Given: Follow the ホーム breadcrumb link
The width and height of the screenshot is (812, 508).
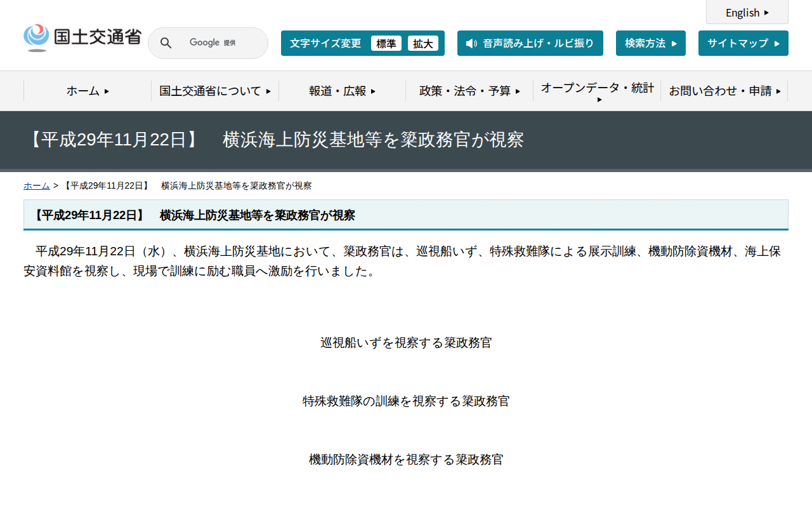Looking at the screenshot, I should (36, 185).
